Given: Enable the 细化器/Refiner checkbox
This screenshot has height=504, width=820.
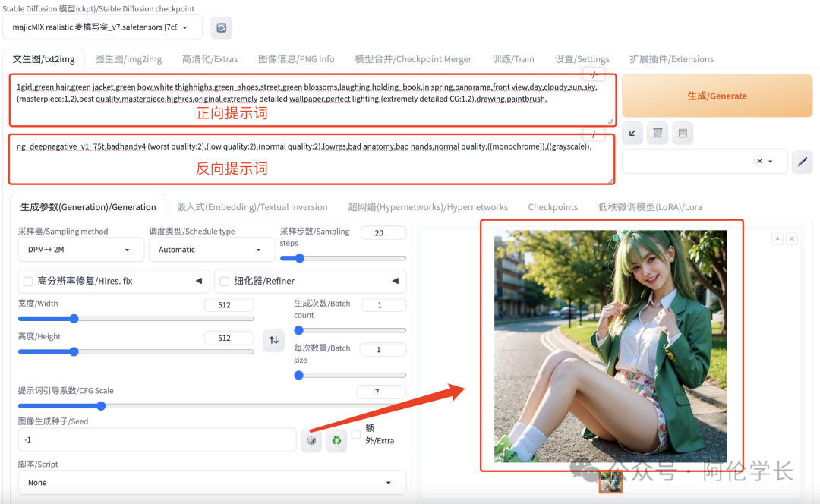Looking at the screenshot, I should [223, 280].
